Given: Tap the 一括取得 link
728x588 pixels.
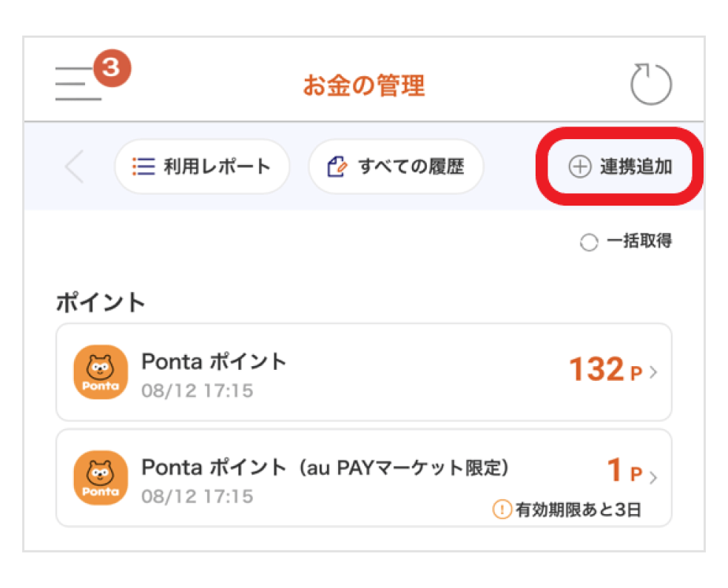Looking at the screenshot, I should [639, 241].
